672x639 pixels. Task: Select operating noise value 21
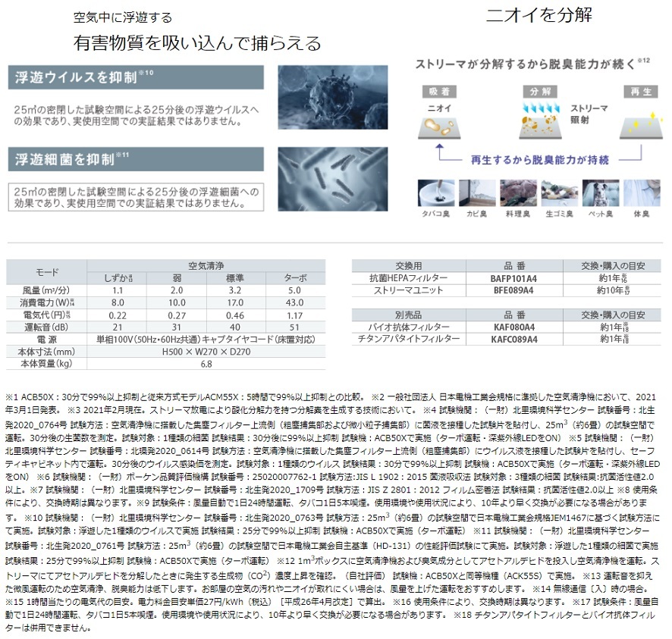click(118, 327)
